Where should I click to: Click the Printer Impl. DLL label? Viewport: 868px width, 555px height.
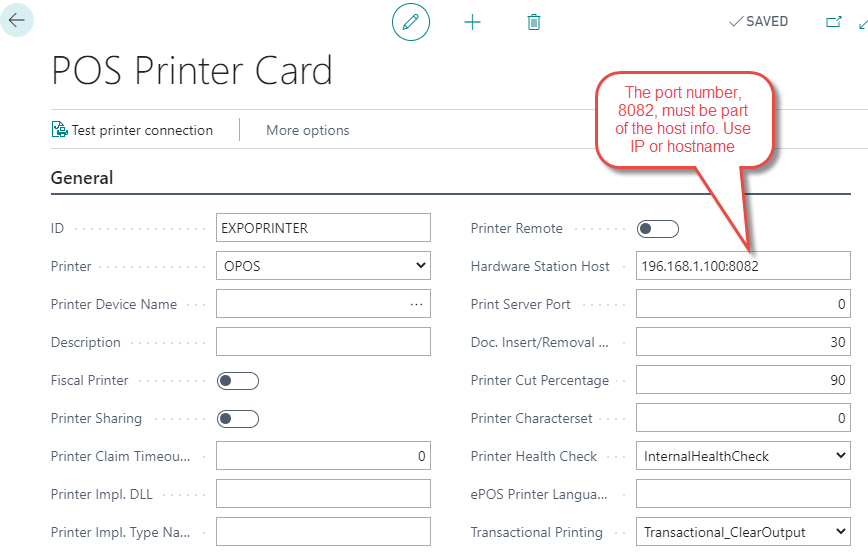[x=102, y=494]
